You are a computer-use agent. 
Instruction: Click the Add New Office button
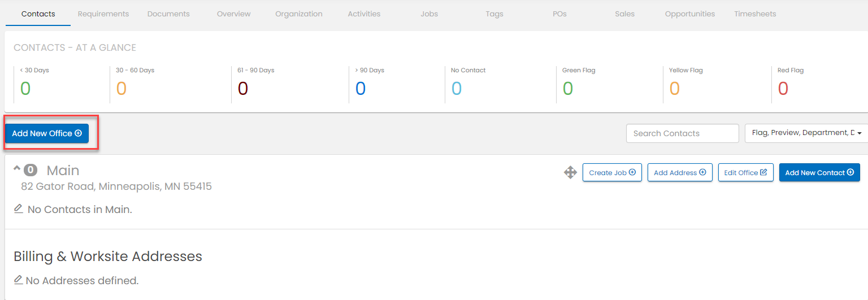pyautogui.click(x=47, y=133)
